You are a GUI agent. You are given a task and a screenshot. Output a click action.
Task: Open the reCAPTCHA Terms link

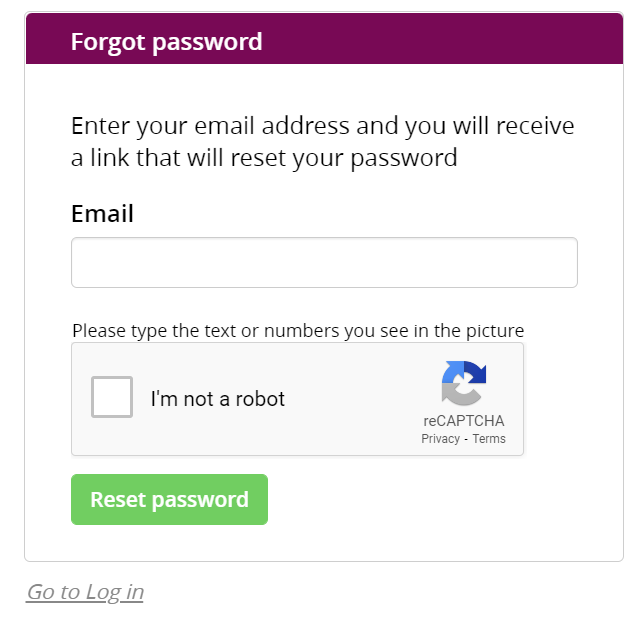click(489, 439)
